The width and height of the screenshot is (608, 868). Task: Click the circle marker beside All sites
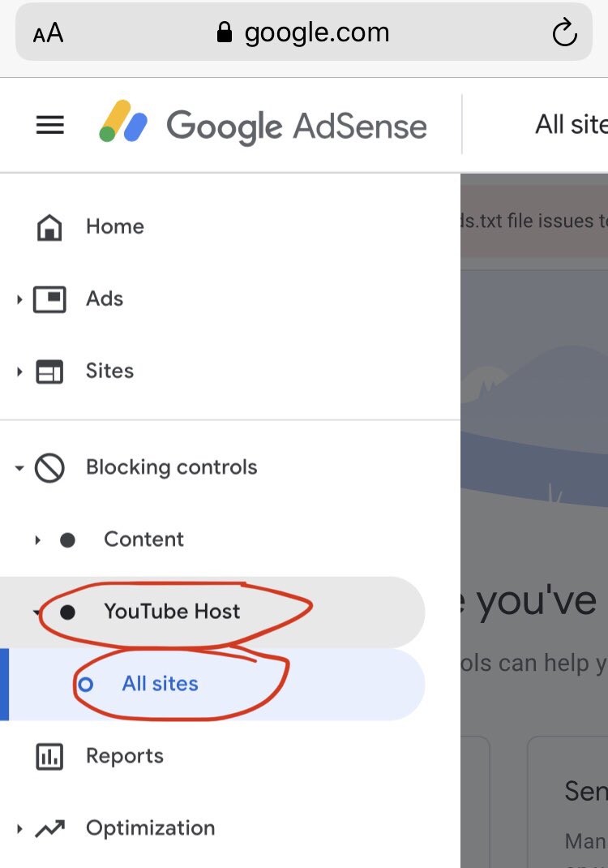point(85,685)
